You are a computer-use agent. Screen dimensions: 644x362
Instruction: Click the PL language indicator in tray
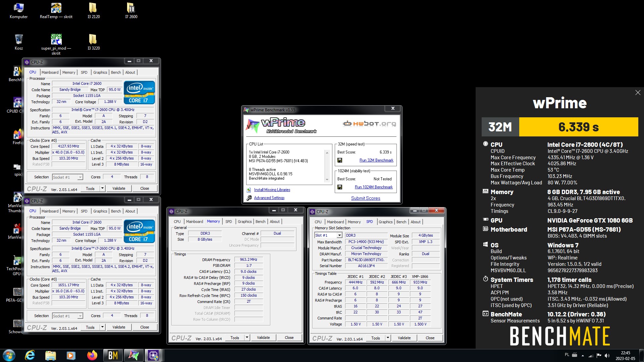point(567,355)
